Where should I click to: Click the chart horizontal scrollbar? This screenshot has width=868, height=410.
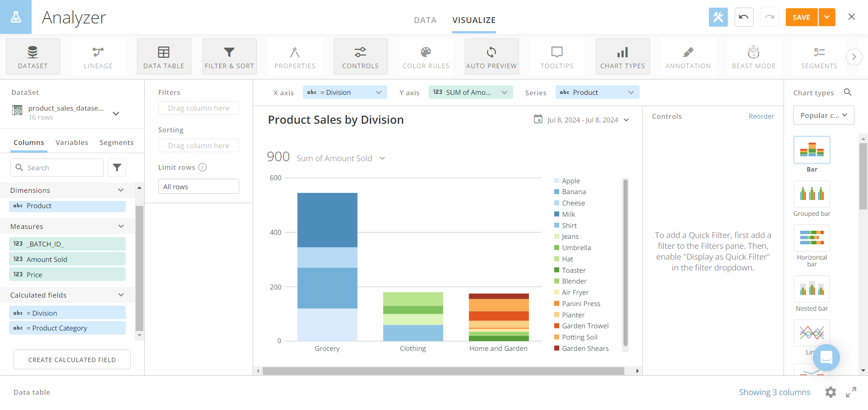coord(443,371)
